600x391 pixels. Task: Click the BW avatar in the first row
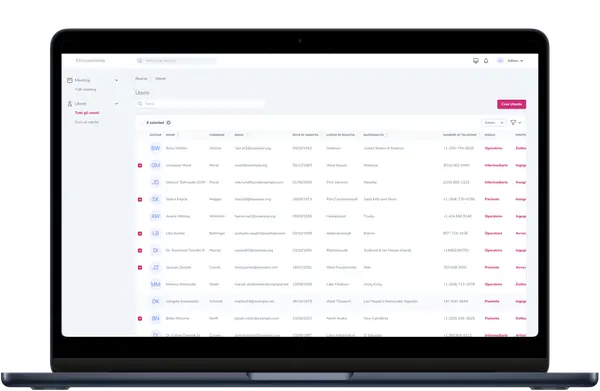[155, 148]
